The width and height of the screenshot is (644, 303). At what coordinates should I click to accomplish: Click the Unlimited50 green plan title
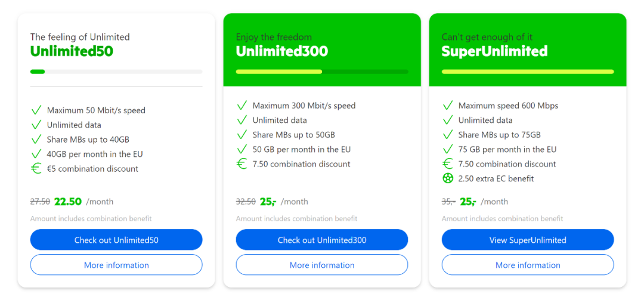coord(72,51)
